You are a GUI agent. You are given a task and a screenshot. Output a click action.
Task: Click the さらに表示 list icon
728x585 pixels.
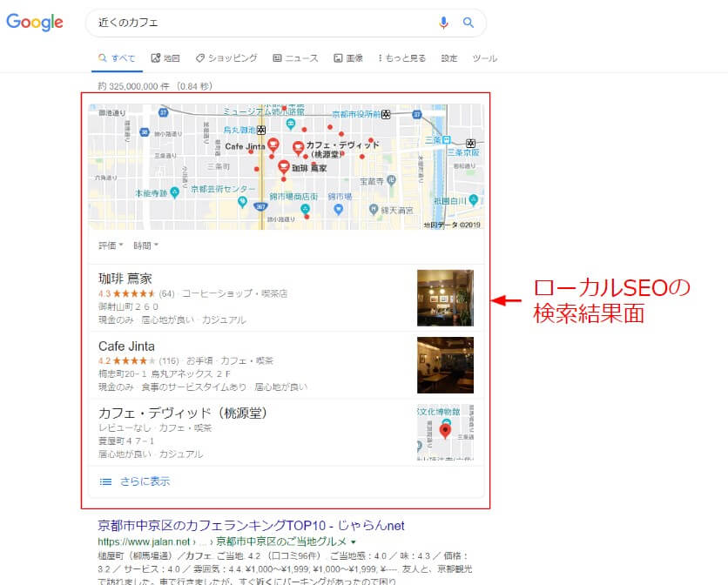(x=106, y=482)
